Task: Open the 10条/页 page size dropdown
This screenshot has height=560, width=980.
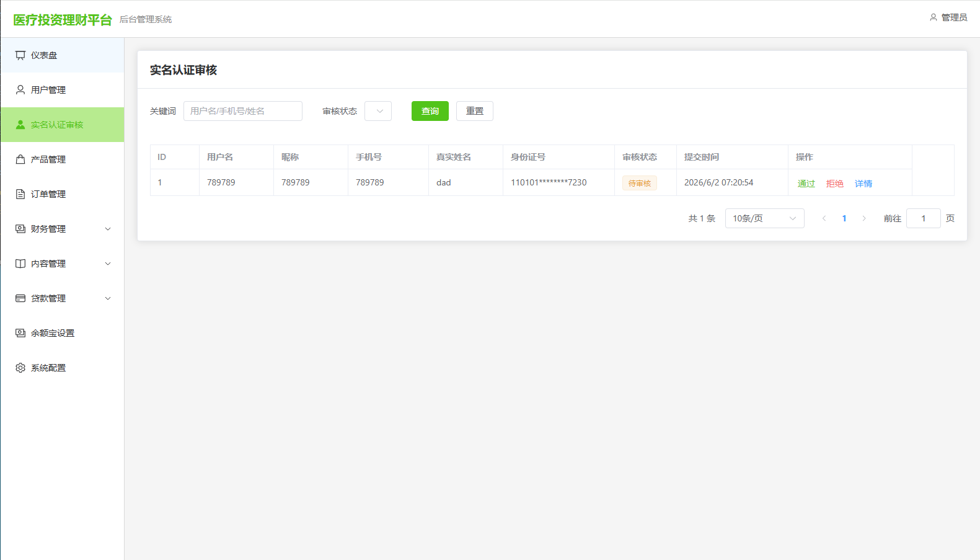Action: pos(765,218)
